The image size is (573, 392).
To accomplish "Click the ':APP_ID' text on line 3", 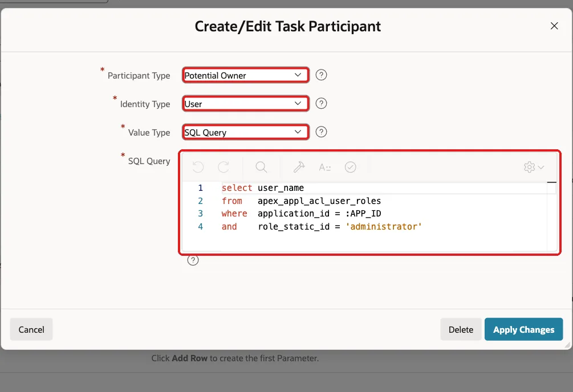I will (363, 213).
